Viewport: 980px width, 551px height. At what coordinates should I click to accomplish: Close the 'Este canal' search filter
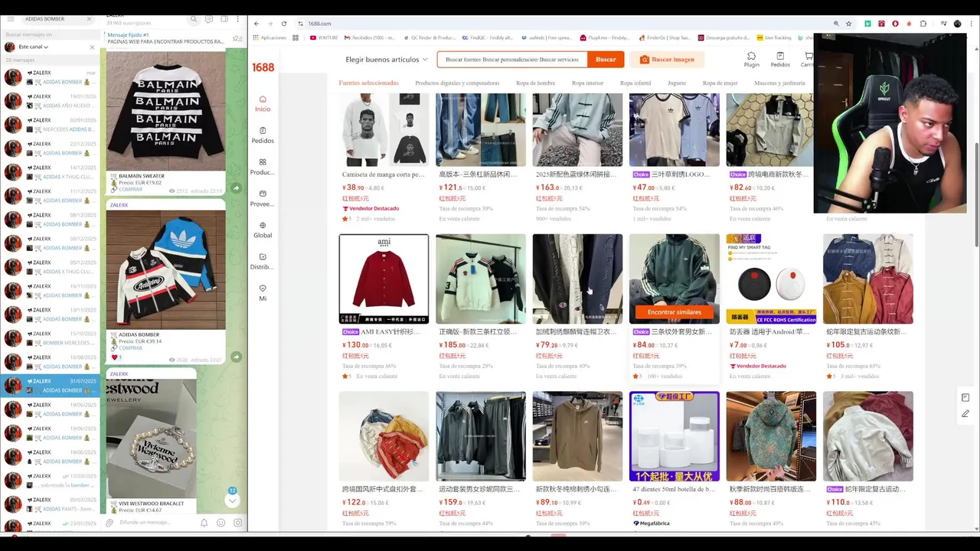tap(92, 47)
